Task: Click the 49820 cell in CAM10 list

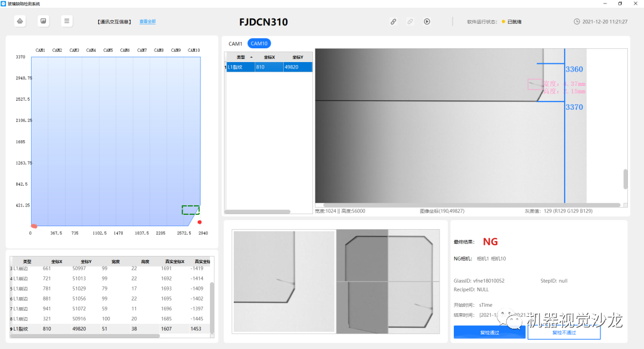Action: pos(298,67)
